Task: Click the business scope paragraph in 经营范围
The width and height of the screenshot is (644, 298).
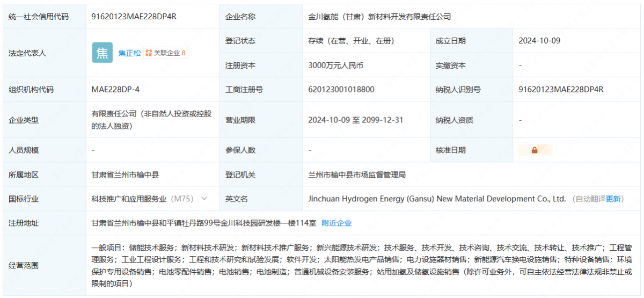Action: click(360, 265)
